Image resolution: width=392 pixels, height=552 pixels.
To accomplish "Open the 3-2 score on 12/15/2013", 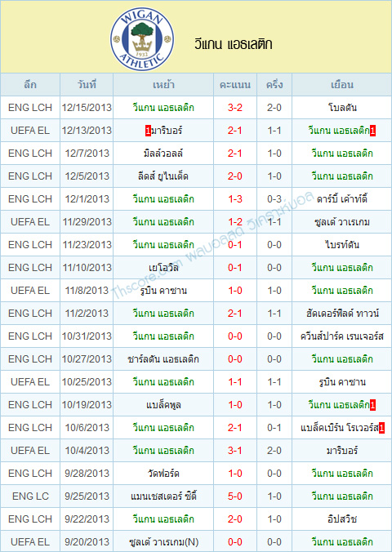I will point(235,107).
